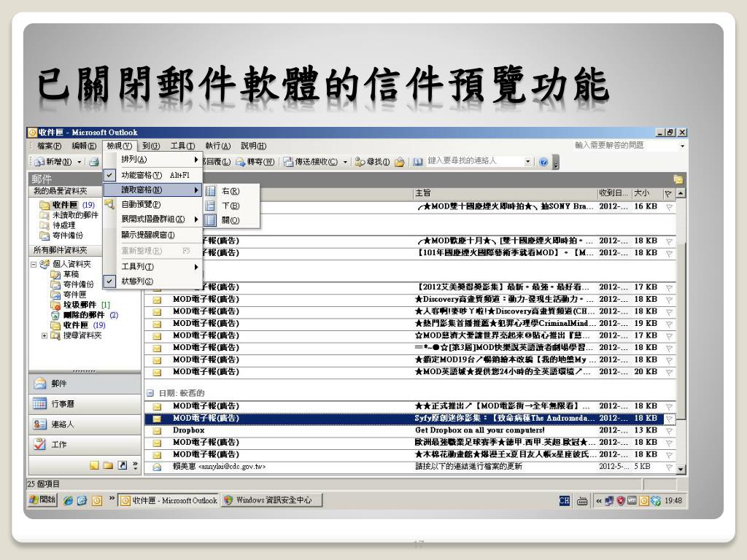Click the 新增(N) new mail button
747x560 pixels.
[x=54, y=162]
